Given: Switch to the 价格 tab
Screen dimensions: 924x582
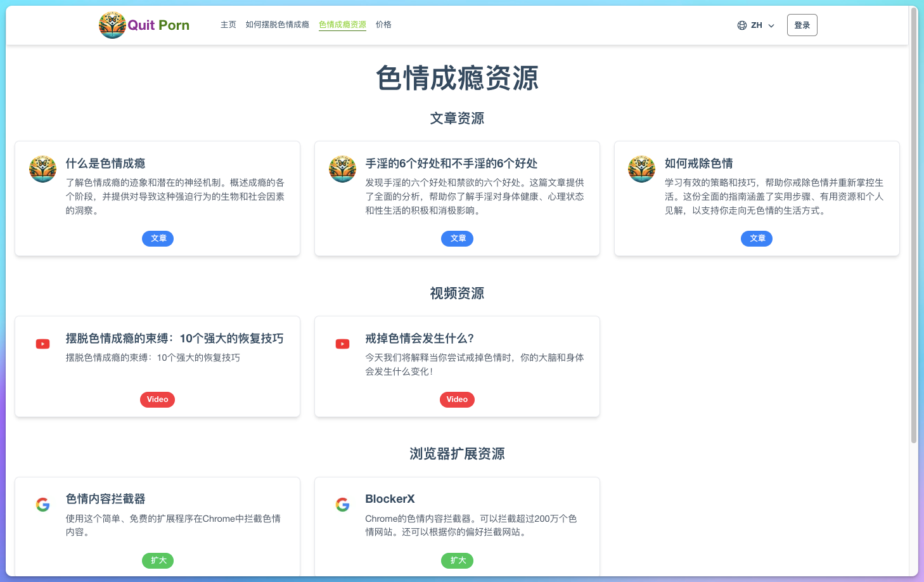Looking at the screenshot, I should pos(383,25).
